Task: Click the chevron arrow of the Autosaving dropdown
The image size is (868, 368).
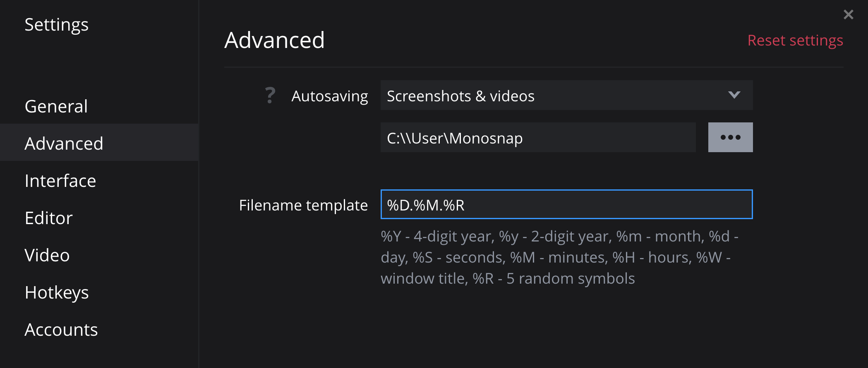Action: (x=734, y=95)
